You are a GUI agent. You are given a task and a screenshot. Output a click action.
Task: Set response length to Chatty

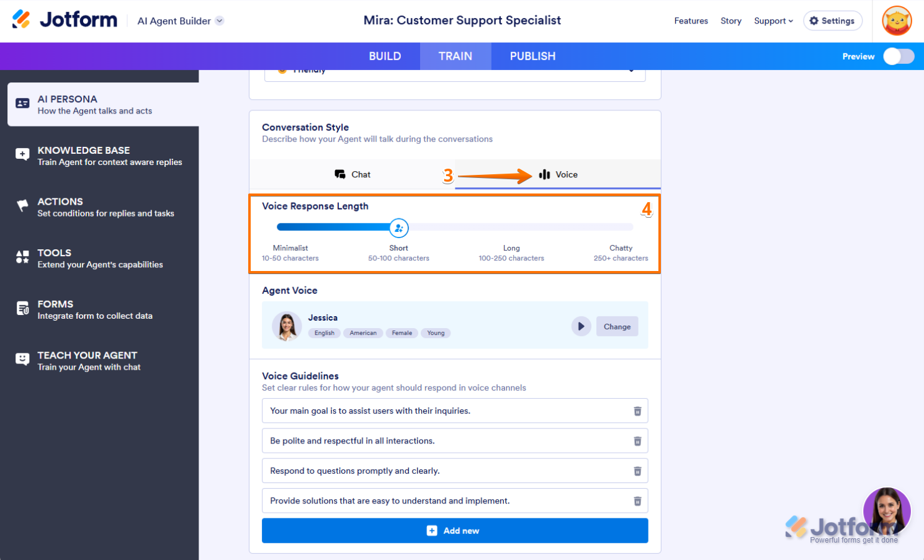(621, 252)
